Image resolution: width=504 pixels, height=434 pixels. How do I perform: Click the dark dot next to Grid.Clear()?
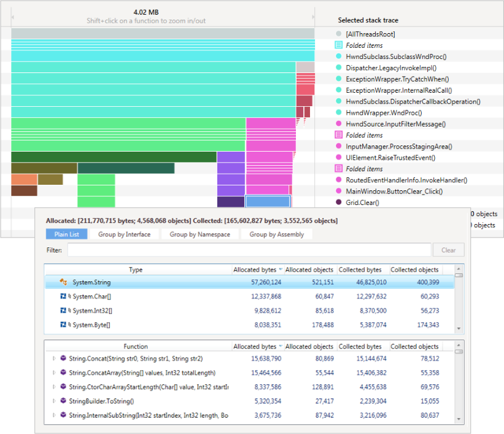(x=339, y=202)
